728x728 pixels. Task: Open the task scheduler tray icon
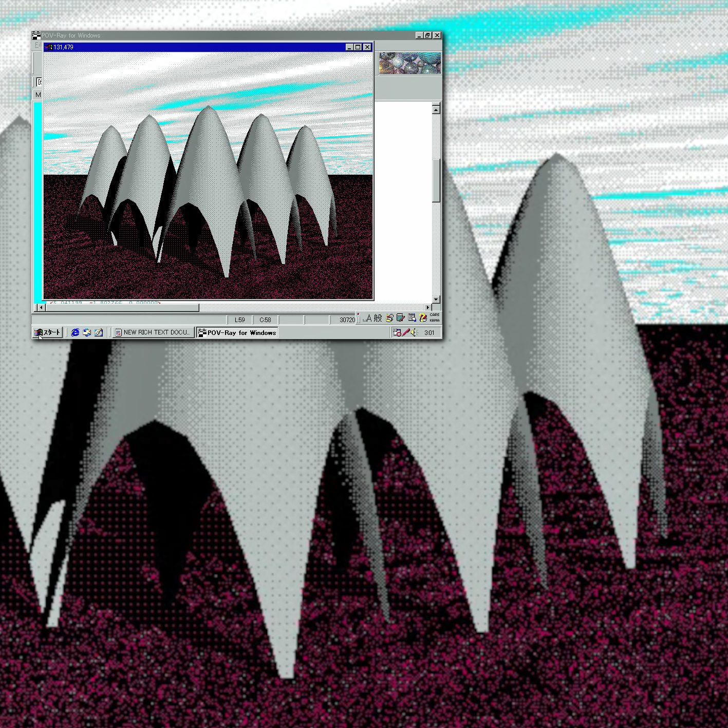click(x=397, y=332)
